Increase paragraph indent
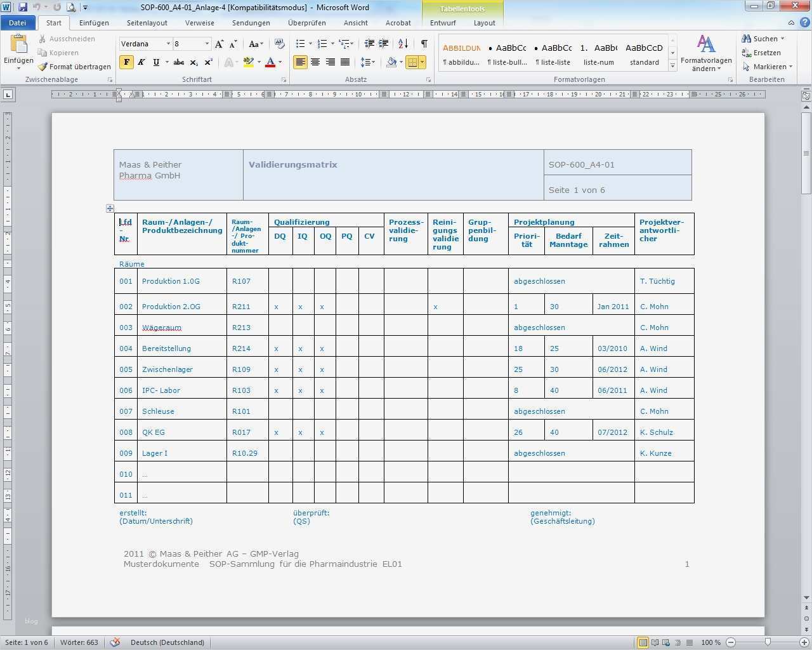This screenshot has width=812, height=650. tap(384, 44)
